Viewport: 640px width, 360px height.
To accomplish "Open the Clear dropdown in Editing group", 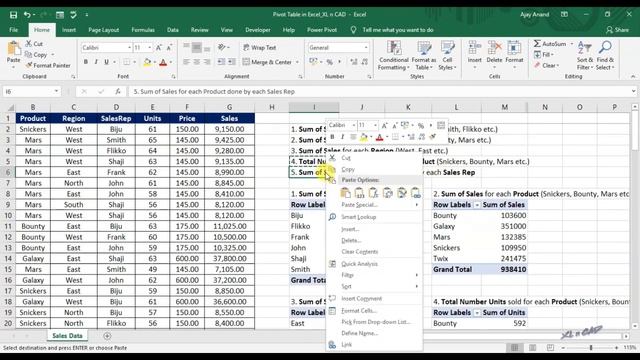I will 547,65.
